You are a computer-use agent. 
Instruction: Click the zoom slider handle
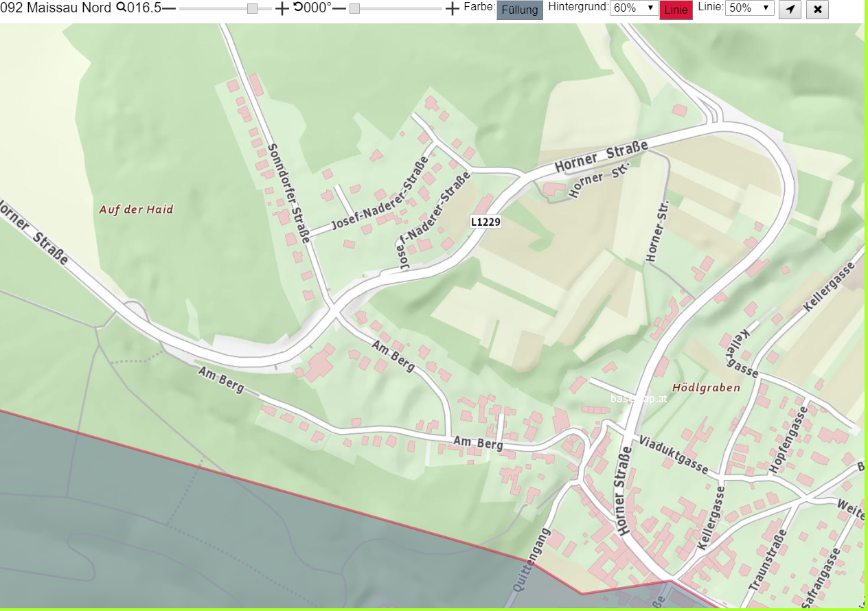[x=252, y=8]
